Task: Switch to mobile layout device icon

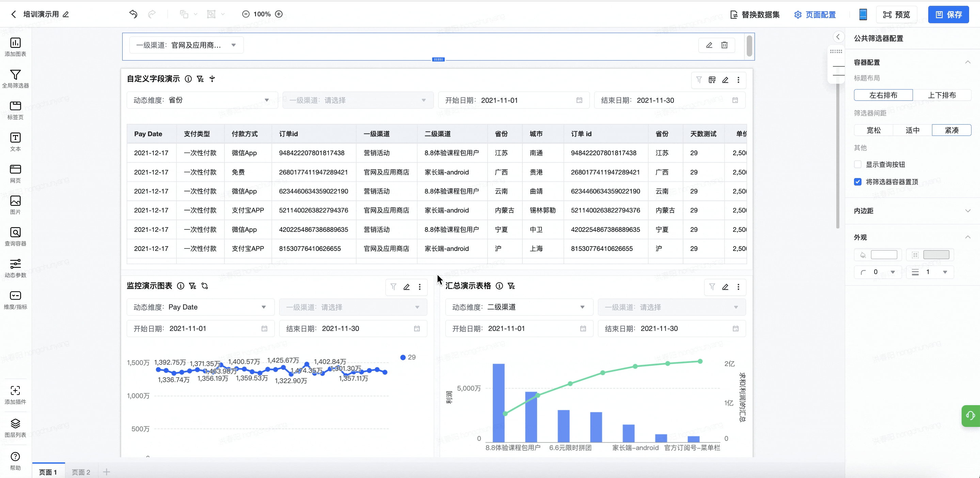Action: point(863,14)
